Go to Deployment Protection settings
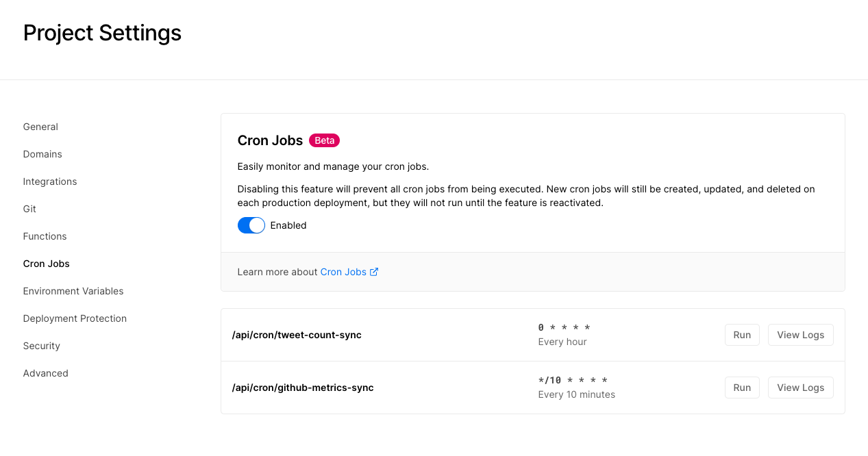Image resolution: width=868 pixels, height=456 pixels. (75, 318)
